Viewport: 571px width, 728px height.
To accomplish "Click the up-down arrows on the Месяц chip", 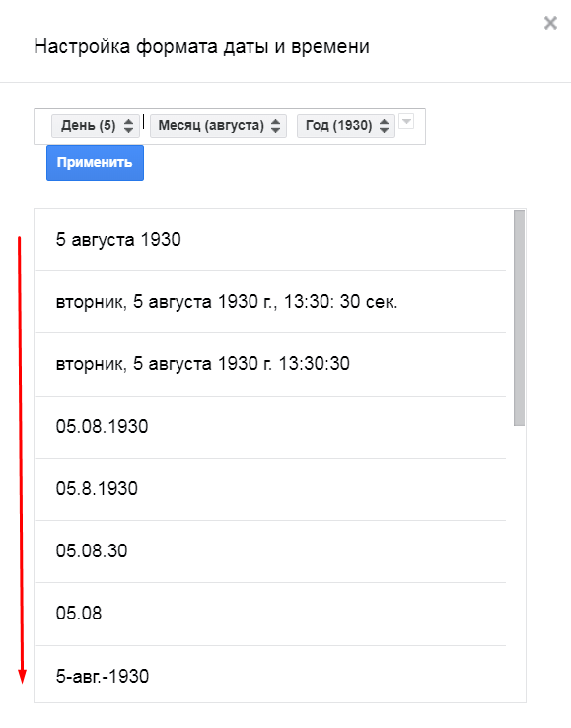I will click(276, 126).
